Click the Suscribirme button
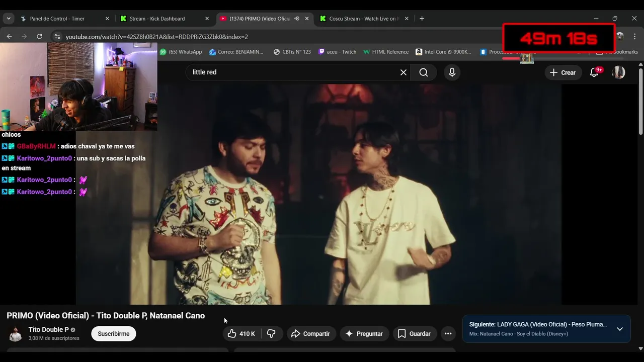Viewport: 644px width, 362px height. [114, 334]
